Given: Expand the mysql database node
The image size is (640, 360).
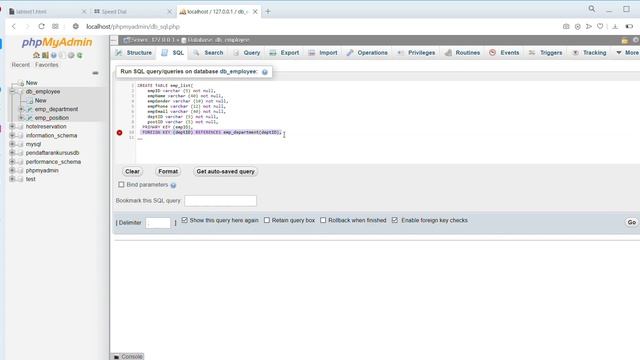Looking at the screenshot, I should [x=12, y=144].
